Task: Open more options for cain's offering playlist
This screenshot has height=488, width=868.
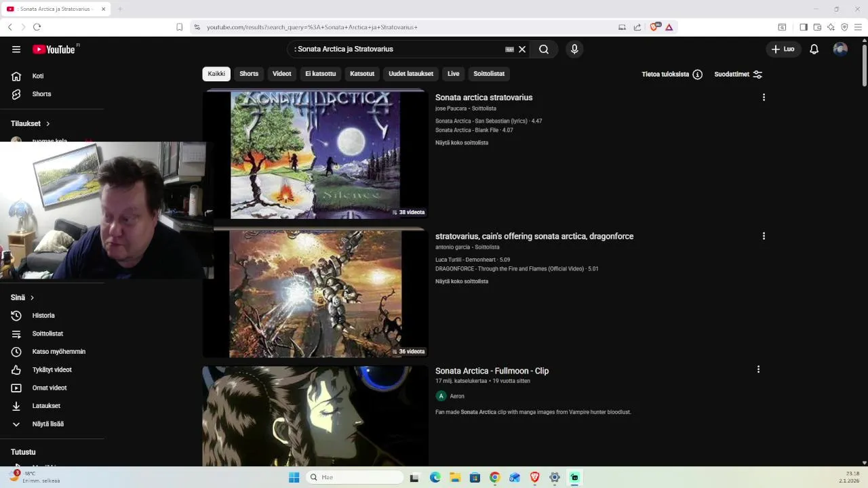Action: (x=764, y=237)
